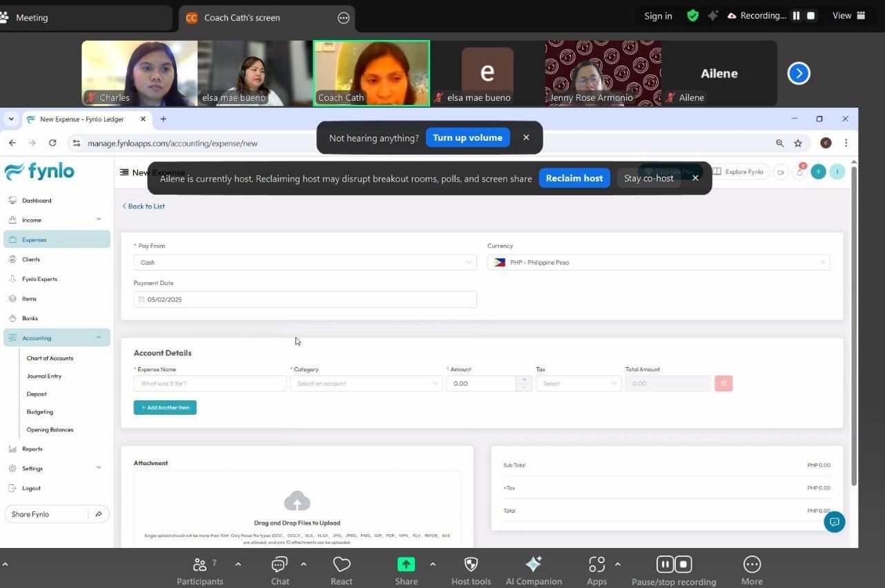Screen dimensions: 885x588
Task: Open the Category account dropdown
Action: pyautogui.click(x=367, y=384)
